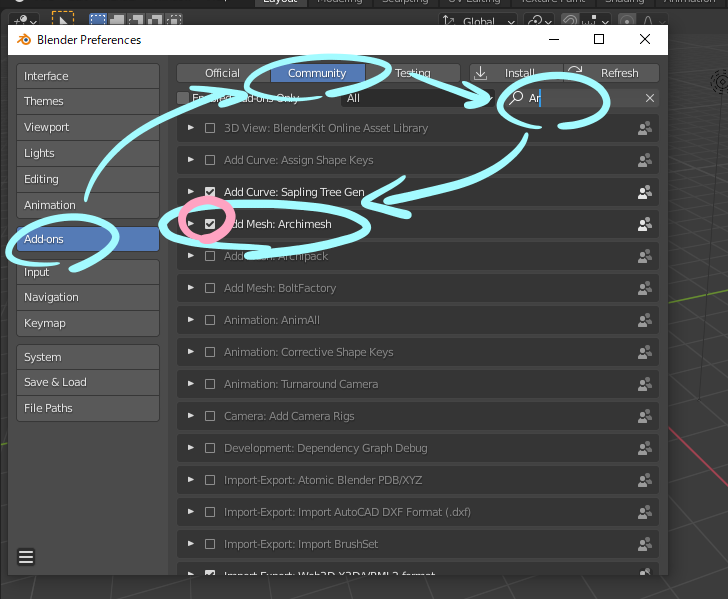
Task: Click the Blender logo in title bar
Action: pos(24,40)
